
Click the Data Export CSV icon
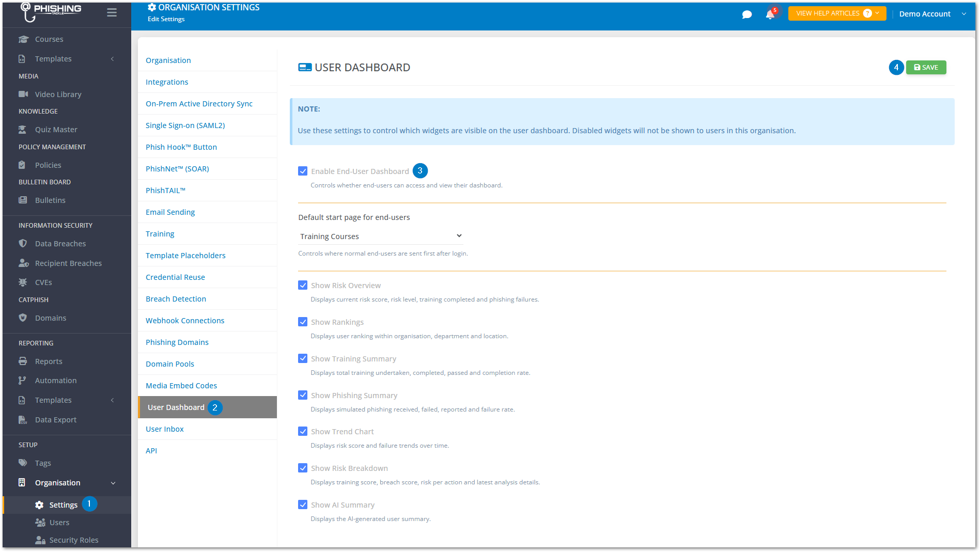pyautogui.click(x=23, y=420)
